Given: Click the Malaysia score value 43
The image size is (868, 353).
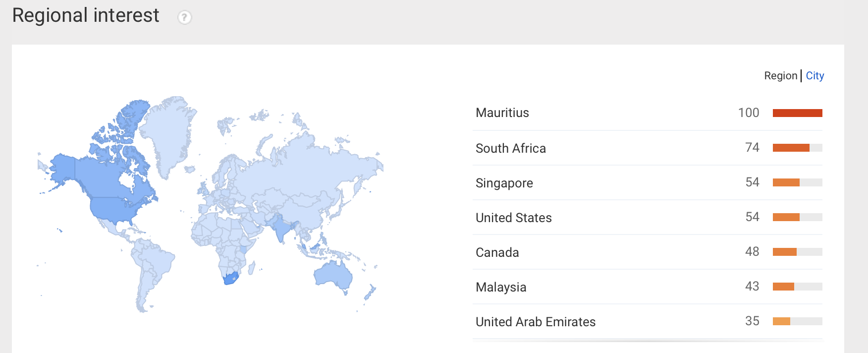Looking at the screenshot, I should 752,286.
